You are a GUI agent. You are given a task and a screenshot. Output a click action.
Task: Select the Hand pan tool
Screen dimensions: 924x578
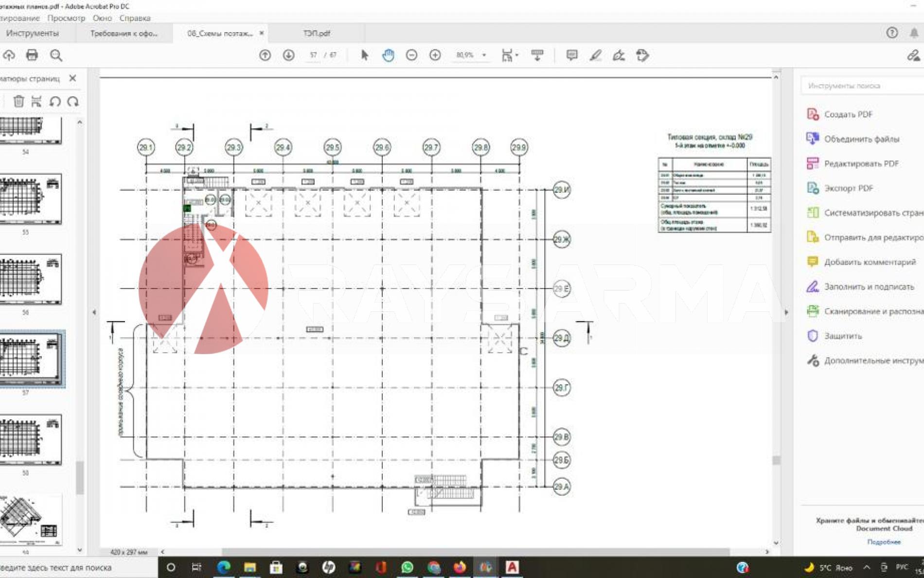[388, 55]
